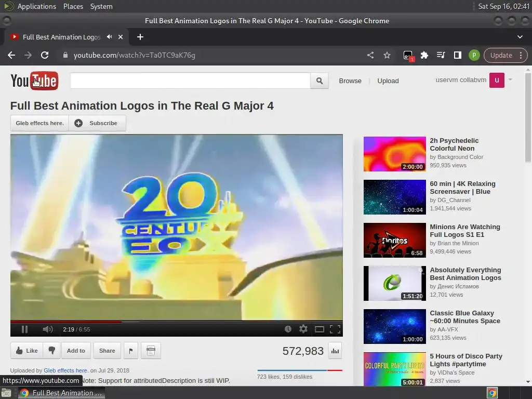
Task: Click show desktop icon in taskbar
Action: pyautogui.click(x=6, y=393)
